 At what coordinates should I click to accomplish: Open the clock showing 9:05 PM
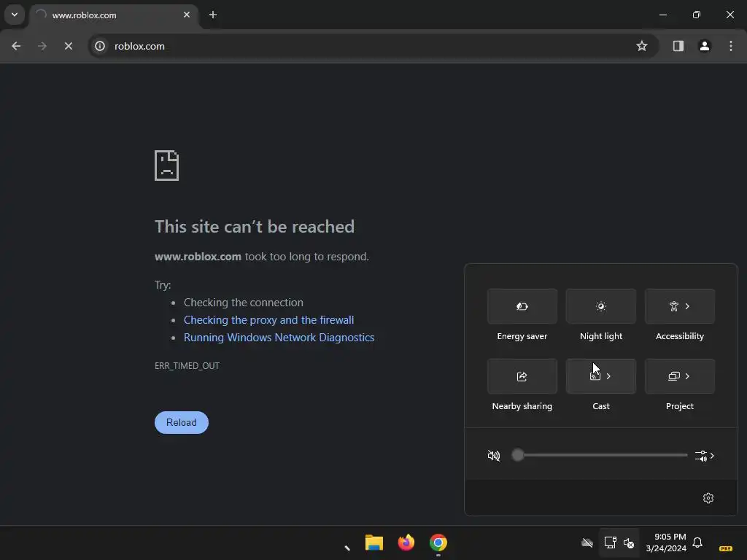(666, 542)
